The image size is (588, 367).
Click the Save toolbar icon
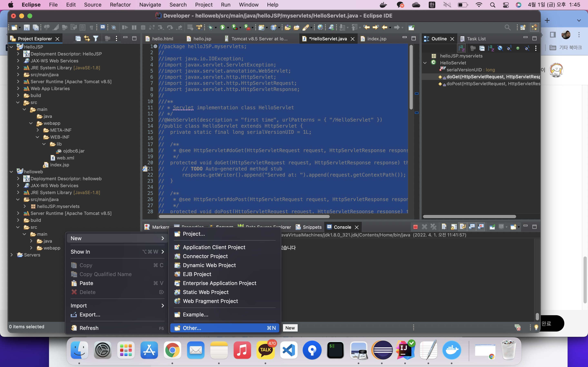[27, 28]
